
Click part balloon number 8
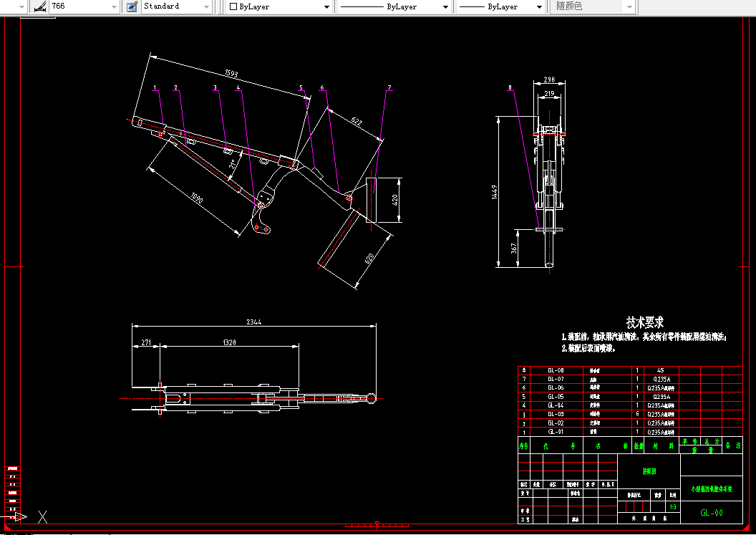click(510, 88)
